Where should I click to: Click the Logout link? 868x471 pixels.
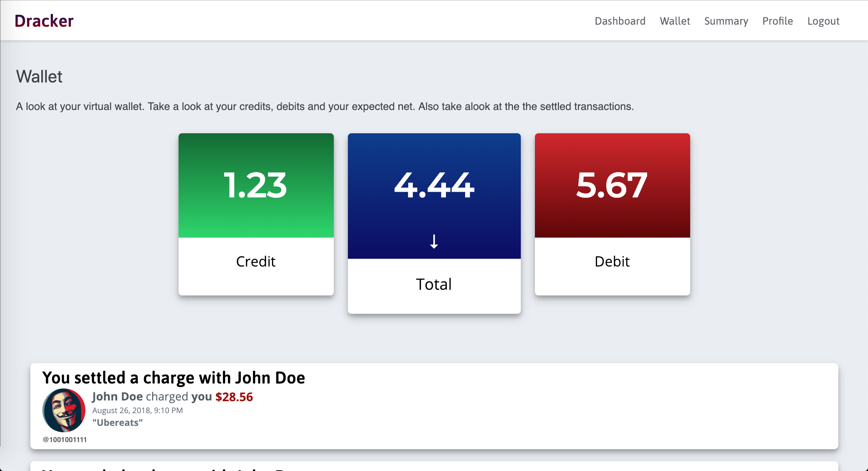click(x=823, y=21)
